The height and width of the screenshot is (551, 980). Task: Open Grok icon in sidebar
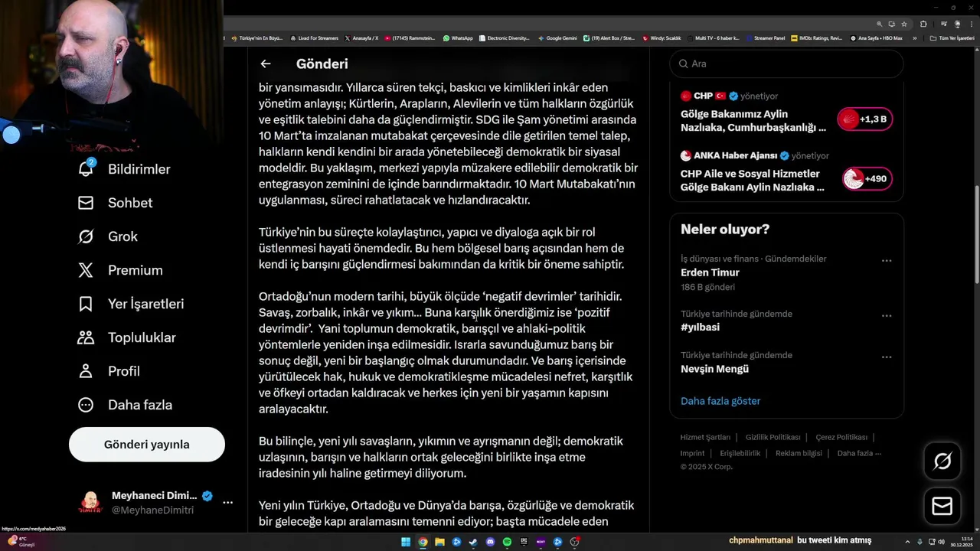[86, 236]
